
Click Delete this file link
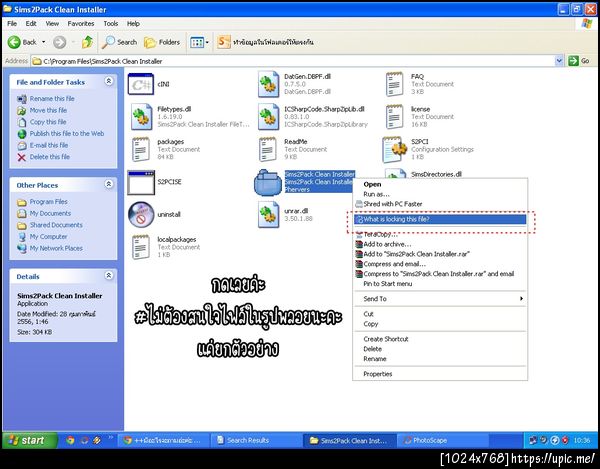pyautogui.click(x=50, y=157)
